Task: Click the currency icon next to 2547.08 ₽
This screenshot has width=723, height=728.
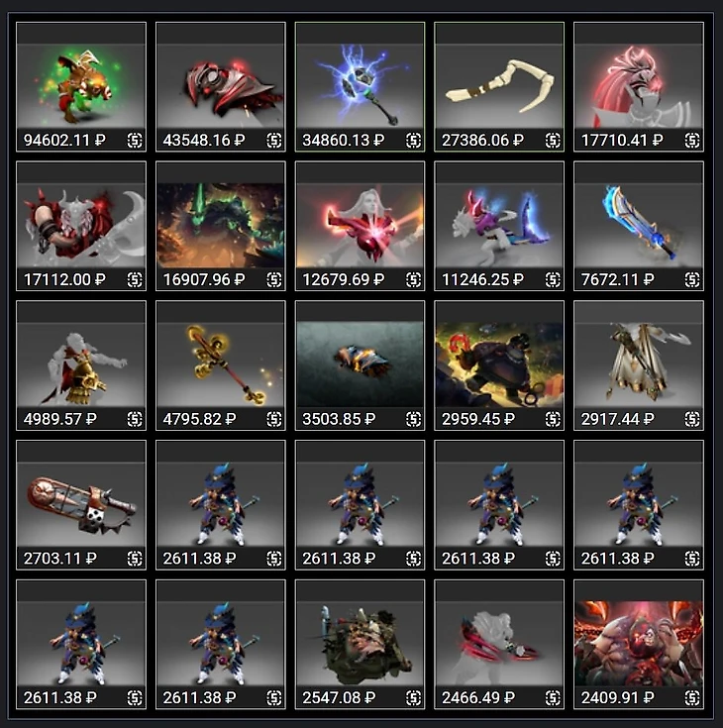Action: pos(413,698)
